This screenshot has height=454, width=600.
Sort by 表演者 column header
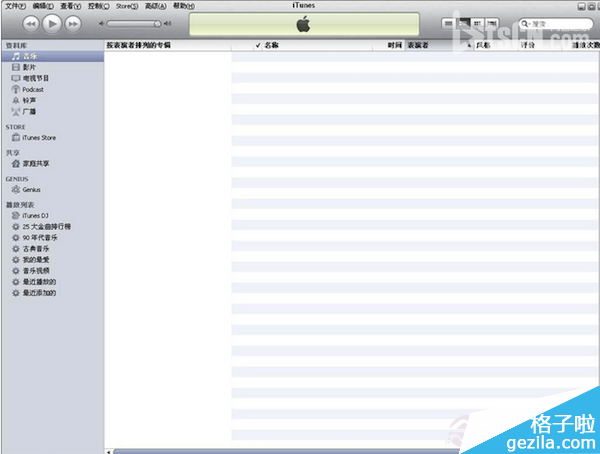pos(439,45)
